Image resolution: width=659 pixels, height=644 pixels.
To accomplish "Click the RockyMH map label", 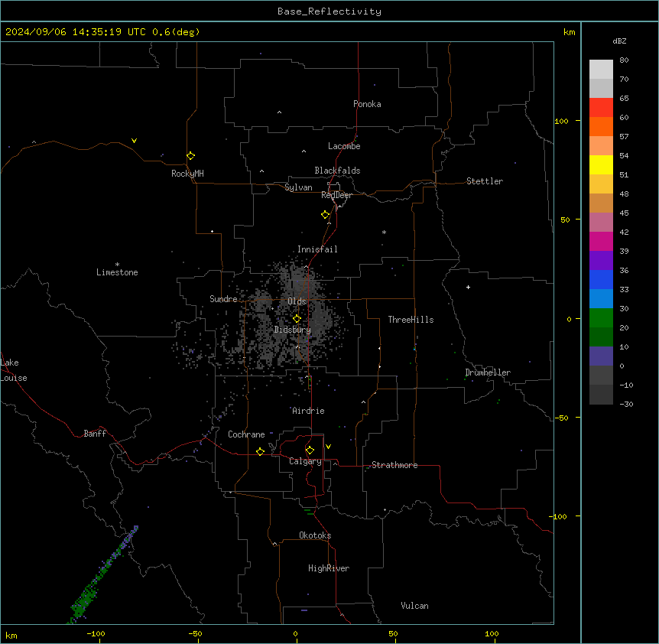I will pos(187,174).
